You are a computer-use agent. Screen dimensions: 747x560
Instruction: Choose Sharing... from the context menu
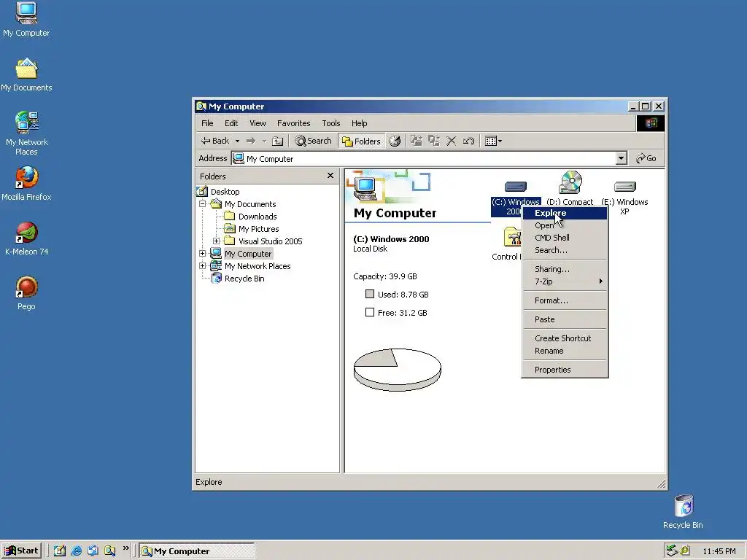(x=565, y=269)
